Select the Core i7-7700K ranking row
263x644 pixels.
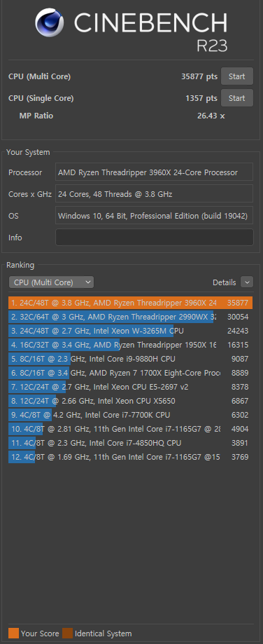coord(130,415)
